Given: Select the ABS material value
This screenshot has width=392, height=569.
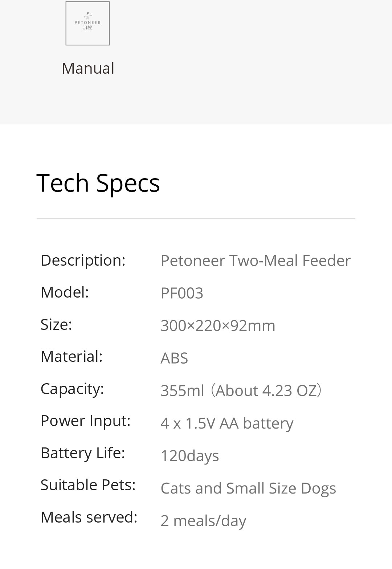Looking at the screenshot, I should click(174, 358).
